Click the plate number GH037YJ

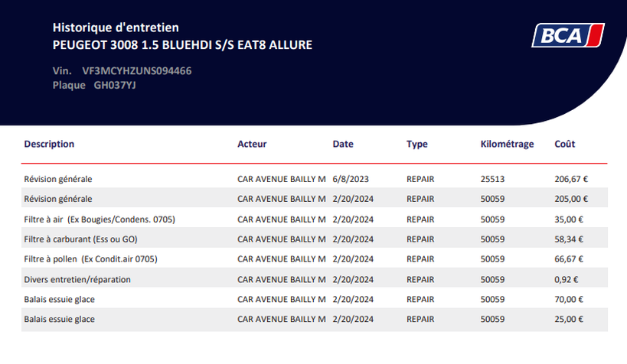click(115, 85)
